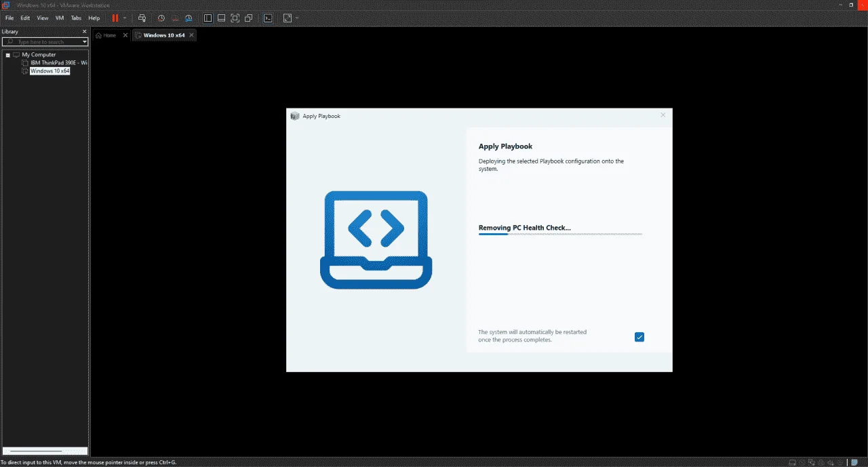This screenshot has width=868, height=467.
Task: Collapse the My Computer tree node
Action: (x=7, y=55)
